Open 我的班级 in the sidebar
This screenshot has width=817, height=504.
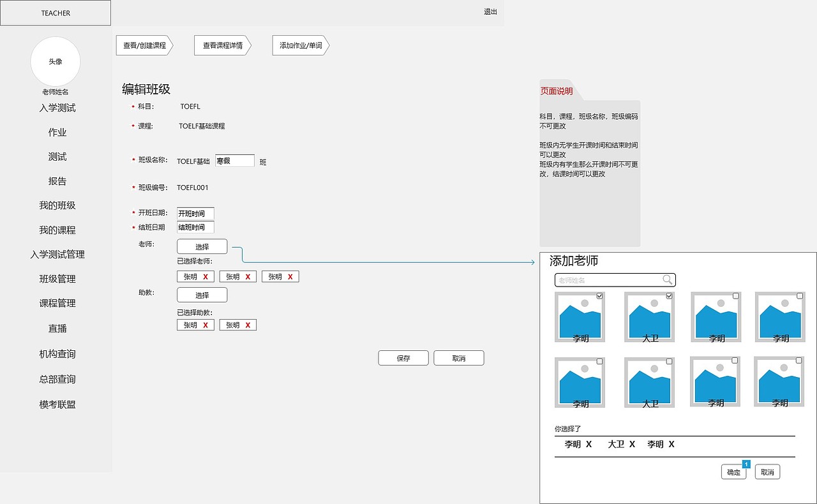coord(57,205)
